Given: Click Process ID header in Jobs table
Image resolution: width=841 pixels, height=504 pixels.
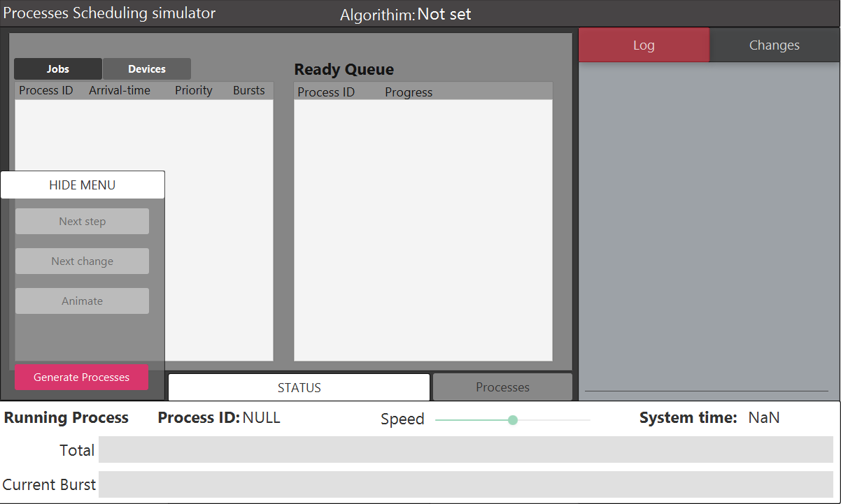Looking at the screenshot, I should [46, 91].
